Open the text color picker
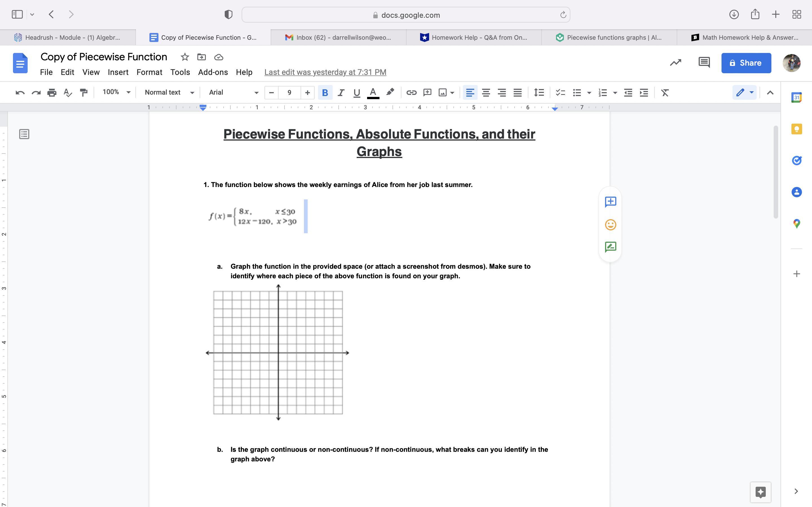This screenshot has width=812, height=507. 373,93
